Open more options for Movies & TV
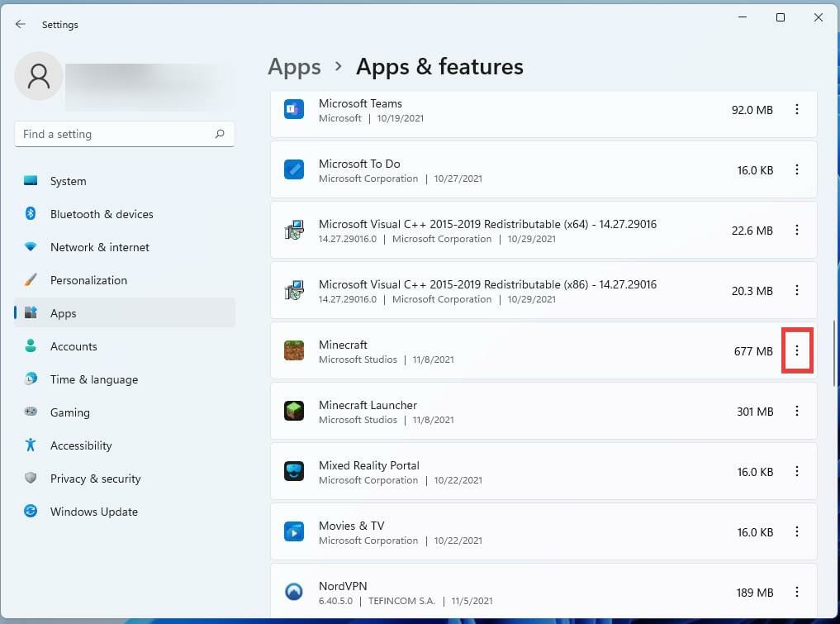Screen dimensions: 840x624 coord(796,531)
